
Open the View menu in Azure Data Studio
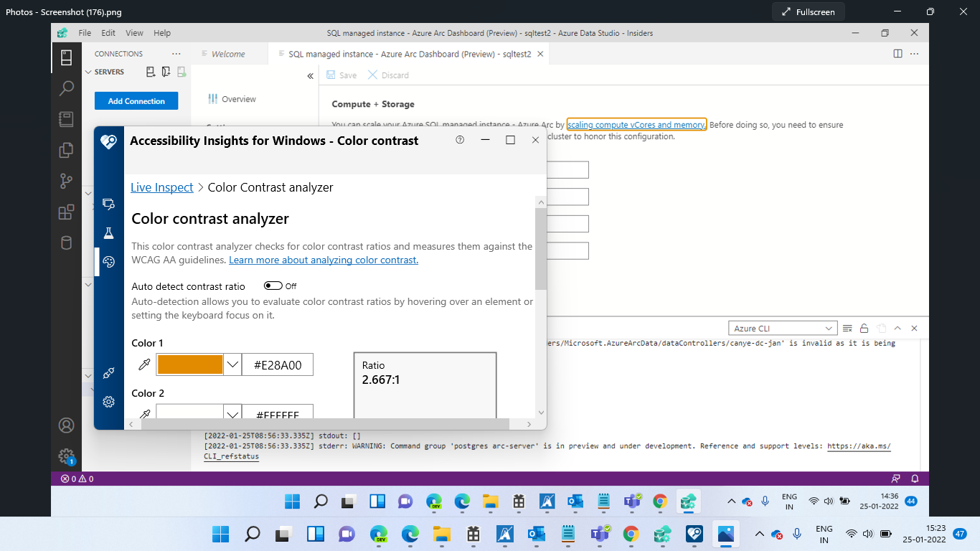(133, 32)
